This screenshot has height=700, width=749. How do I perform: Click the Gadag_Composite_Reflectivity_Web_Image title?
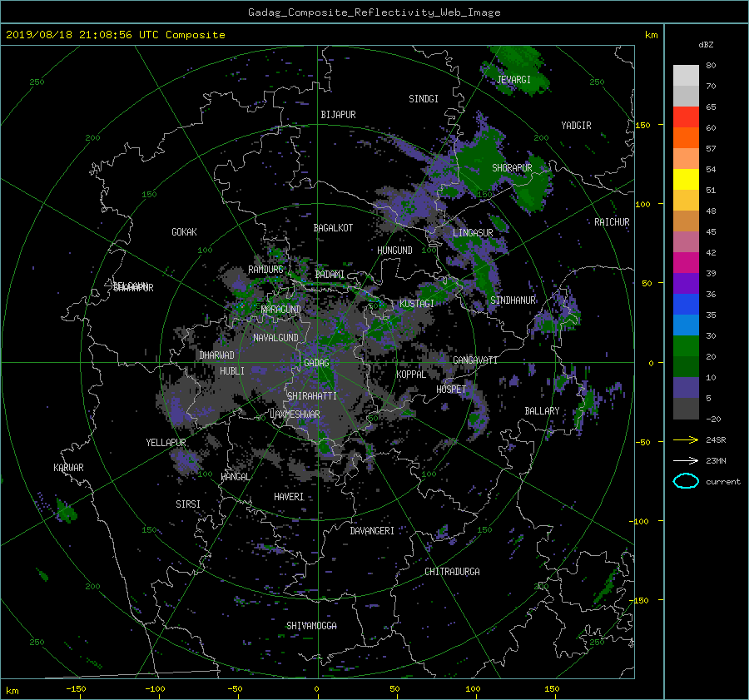[x=374, y=12]
